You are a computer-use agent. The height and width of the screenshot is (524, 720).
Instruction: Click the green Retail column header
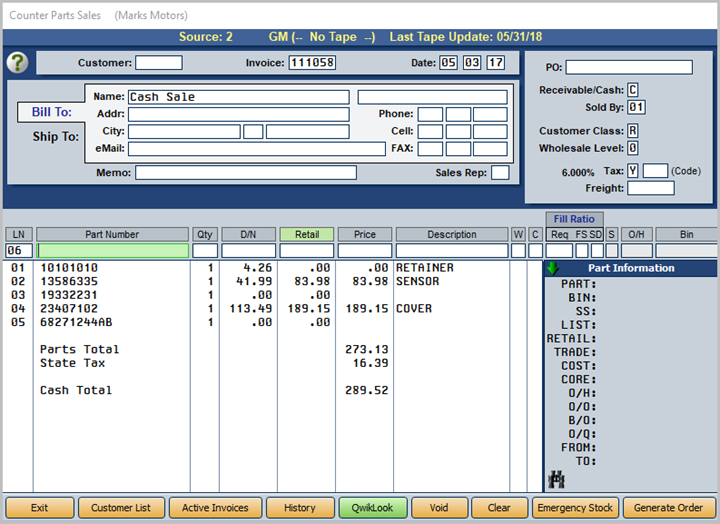pyautogui.click(x=306, y=235)
